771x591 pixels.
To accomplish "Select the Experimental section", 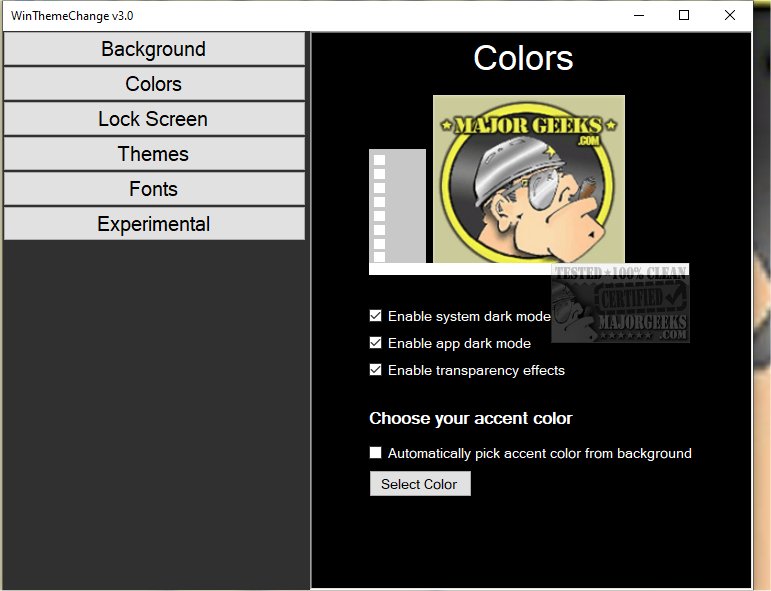I will click(x=154, y=224).
